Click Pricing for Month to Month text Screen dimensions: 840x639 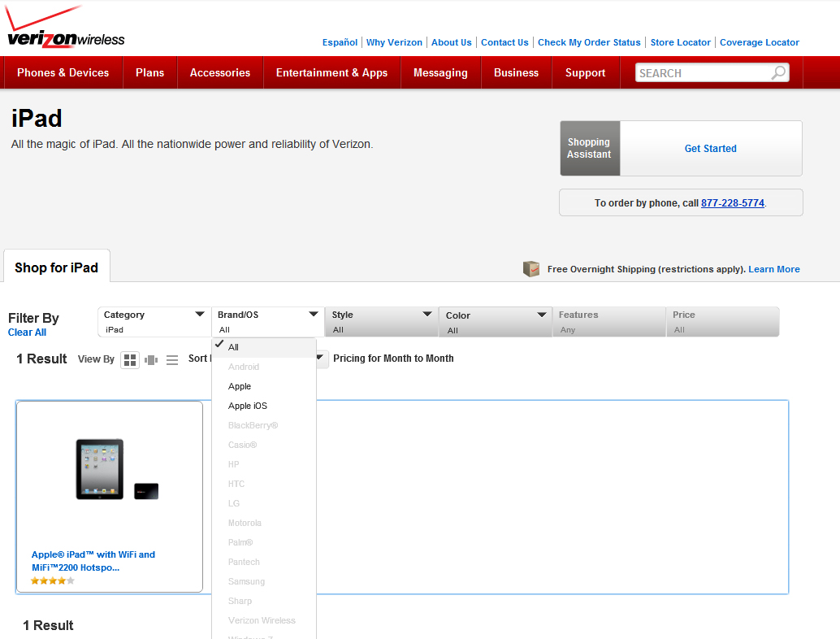point(393,358)
